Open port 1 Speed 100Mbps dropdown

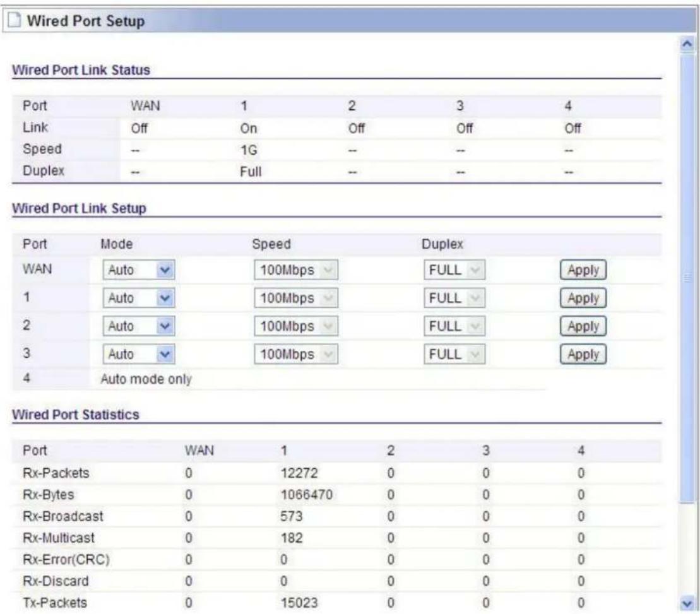296,298
